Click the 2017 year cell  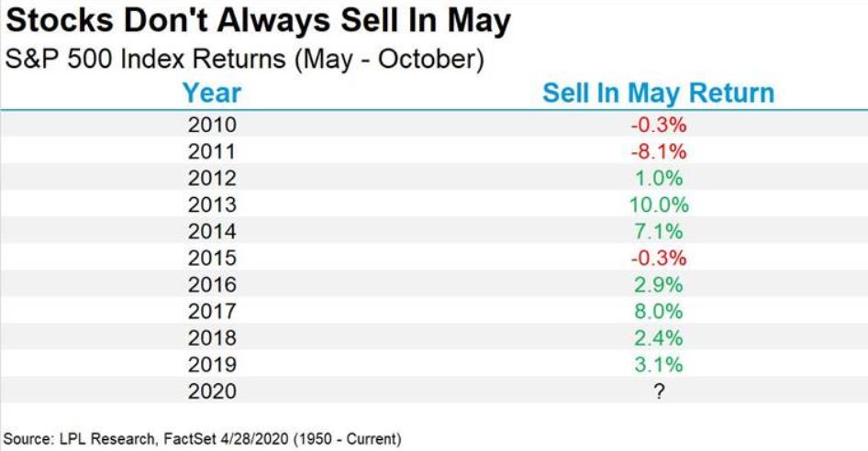(x=212, y=311)
